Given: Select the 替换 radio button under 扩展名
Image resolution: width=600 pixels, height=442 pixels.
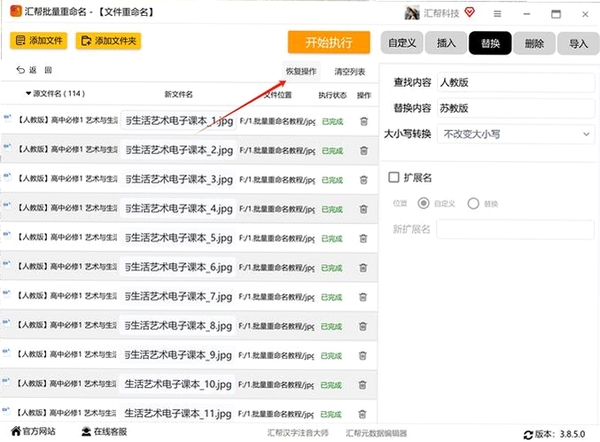Looking at the screenshot, I should [473, 203].
